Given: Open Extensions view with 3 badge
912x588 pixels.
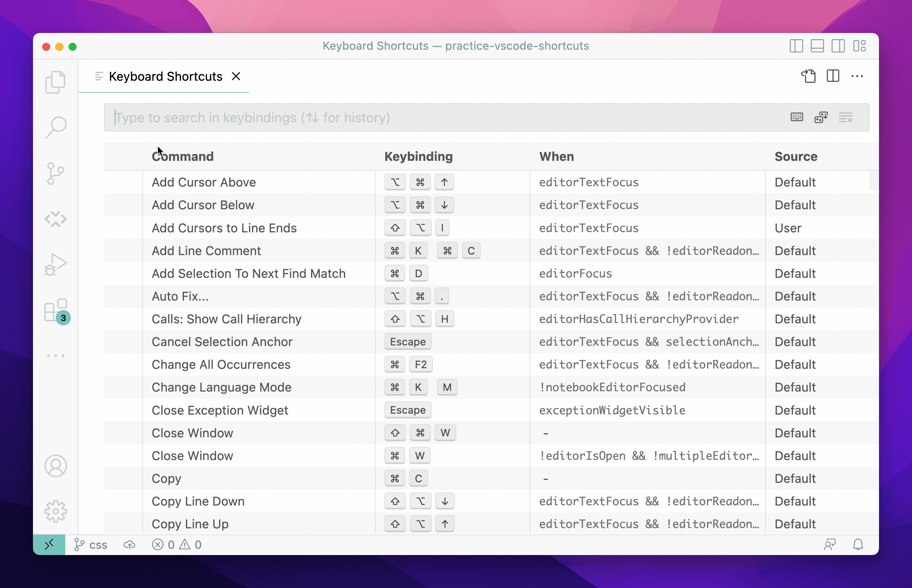Looking at the screenshot, I should pyautogui.click(x=56, y=310).
